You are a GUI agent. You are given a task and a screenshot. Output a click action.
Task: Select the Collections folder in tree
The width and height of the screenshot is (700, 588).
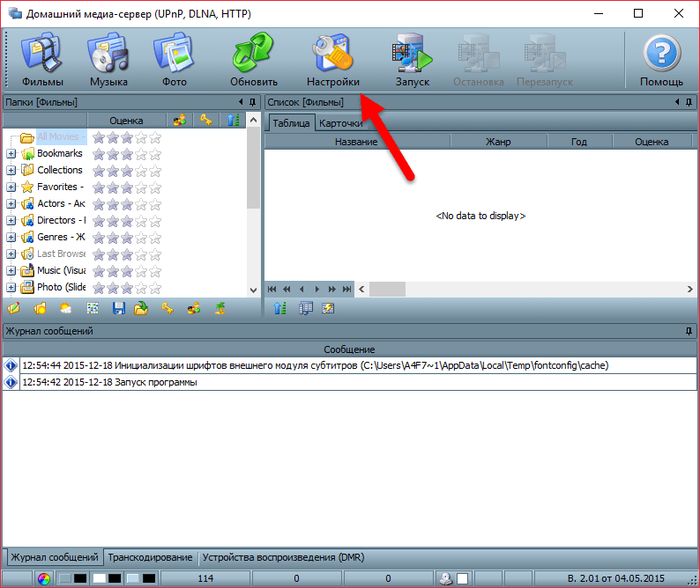point(59,170)
